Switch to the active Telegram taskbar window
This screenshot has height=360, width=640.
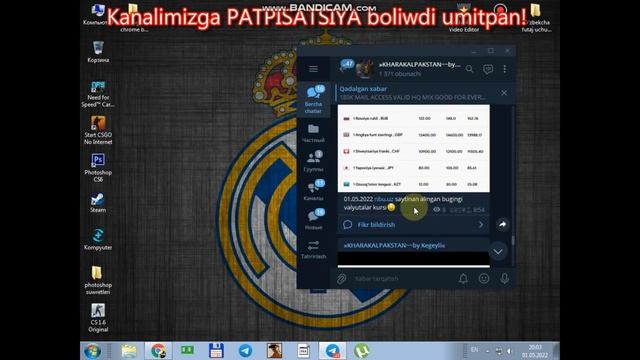click(x=333, y=351)
